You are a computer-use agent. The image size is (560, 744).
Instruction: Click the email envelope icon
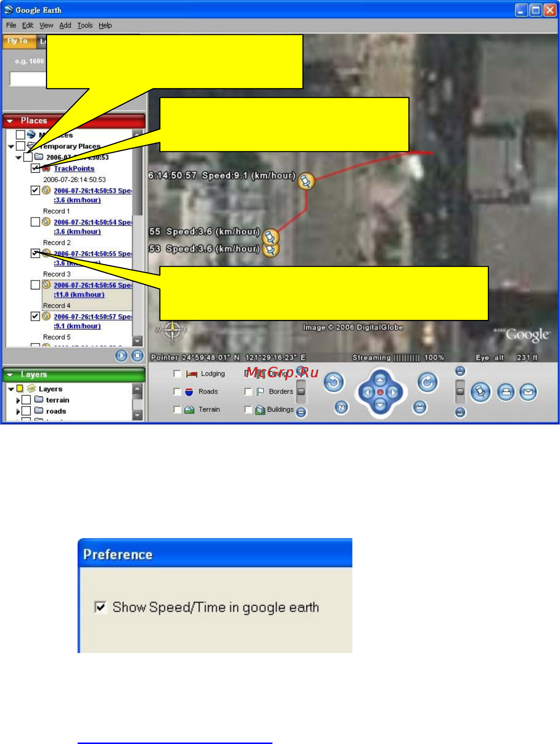point(528,392)
